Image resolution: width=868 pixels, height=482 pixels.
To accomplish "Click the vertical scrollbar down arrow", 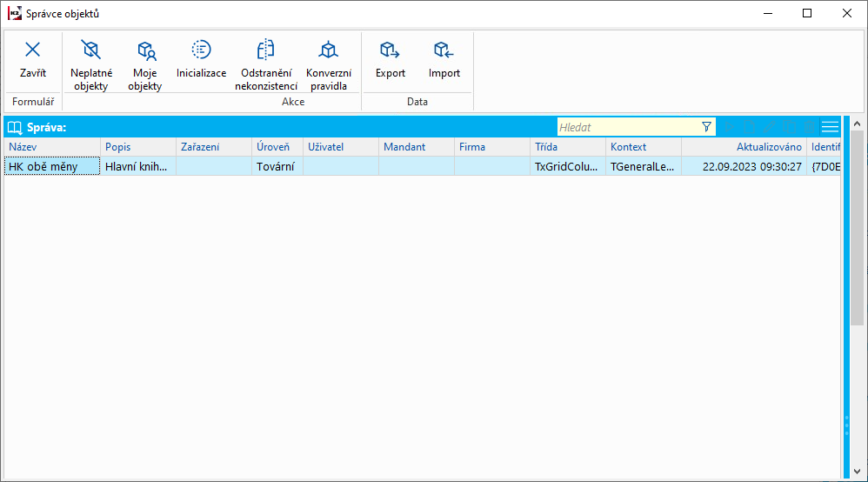I will point(857,472).
